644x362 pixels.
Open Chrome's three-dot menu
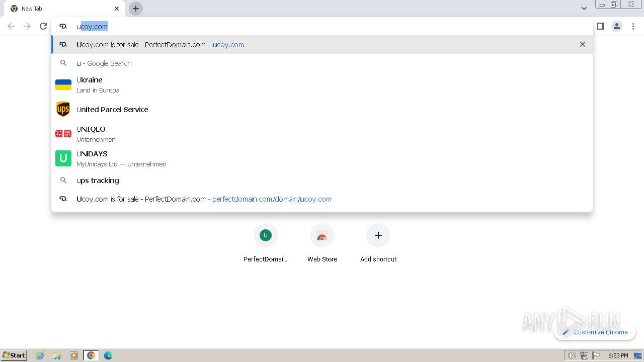click(x=633, y=26)
